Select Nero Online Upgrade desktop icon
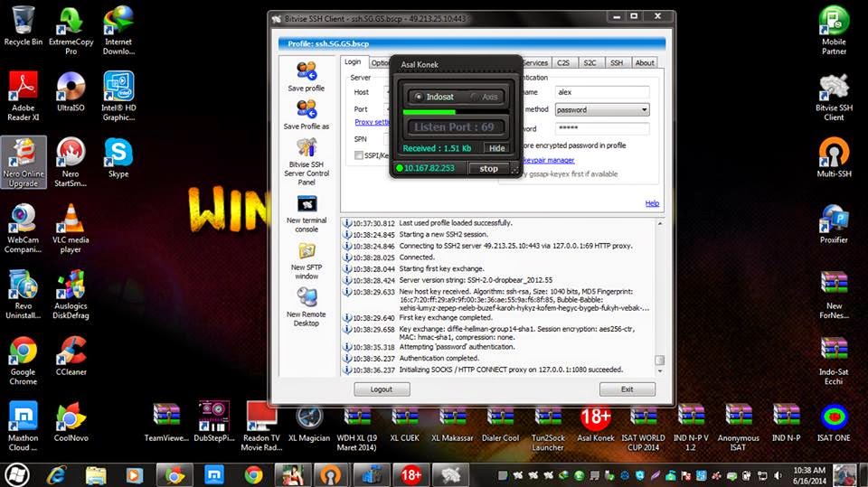The image size is (868, 487). click(x=23, y=163)
